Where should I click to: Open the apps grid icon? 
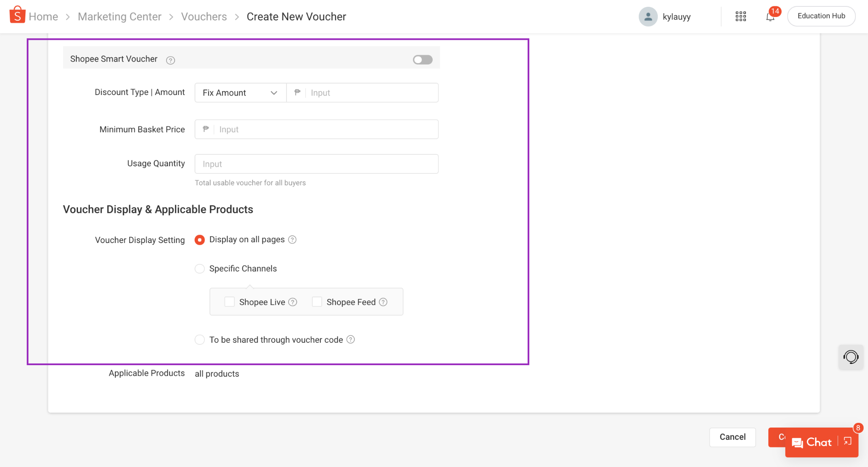(x=740, y=17)
